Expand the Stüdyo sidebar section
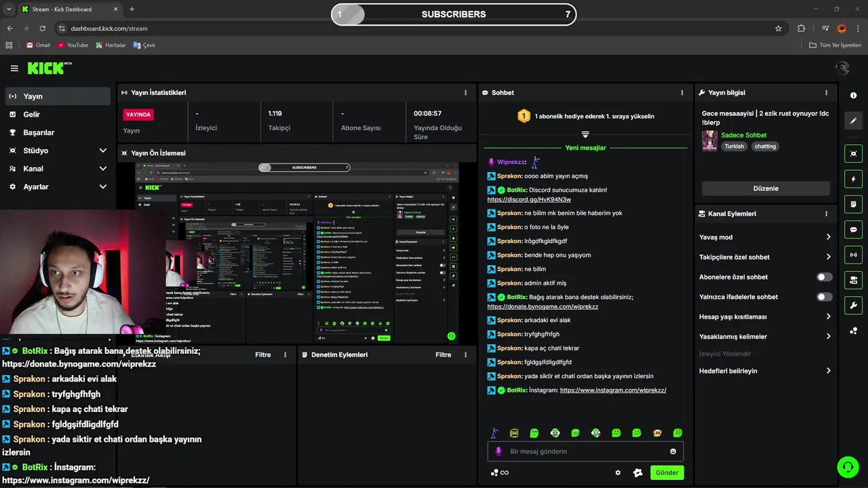868x488 pixels. click(x=103, y=150)
